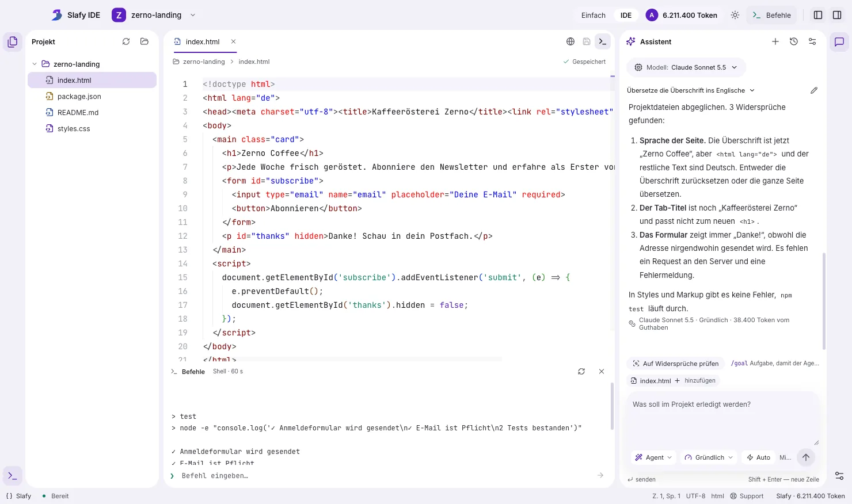This screenshot has width=852, height=504.
Task: Open the sliders icon at the right rail bottom
Action: click(x=839, y=476)
